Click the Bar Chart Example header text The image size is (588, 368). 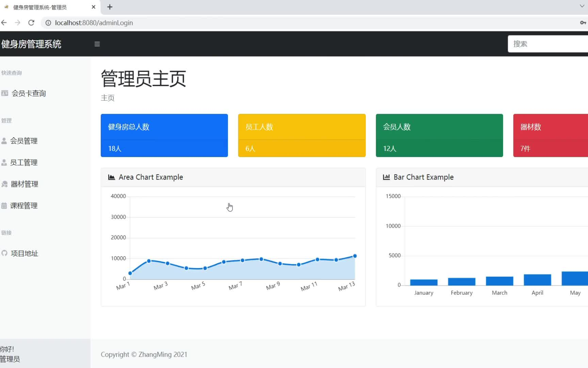tap(424, 177)
